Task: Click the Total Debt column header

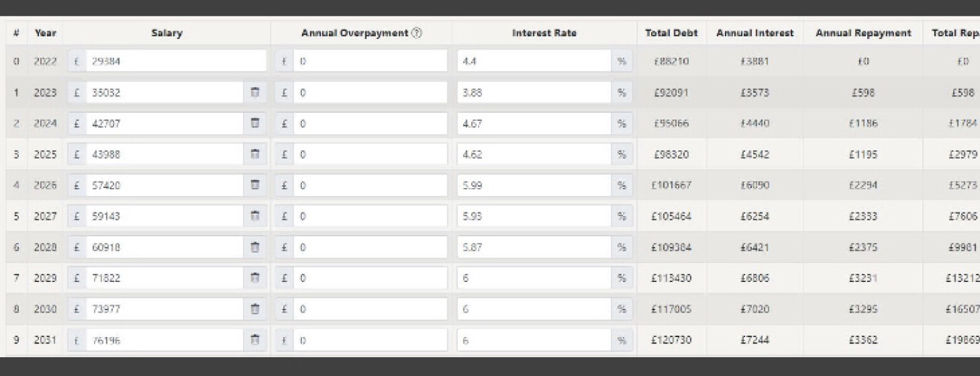Action: click(x=671, y=34)
